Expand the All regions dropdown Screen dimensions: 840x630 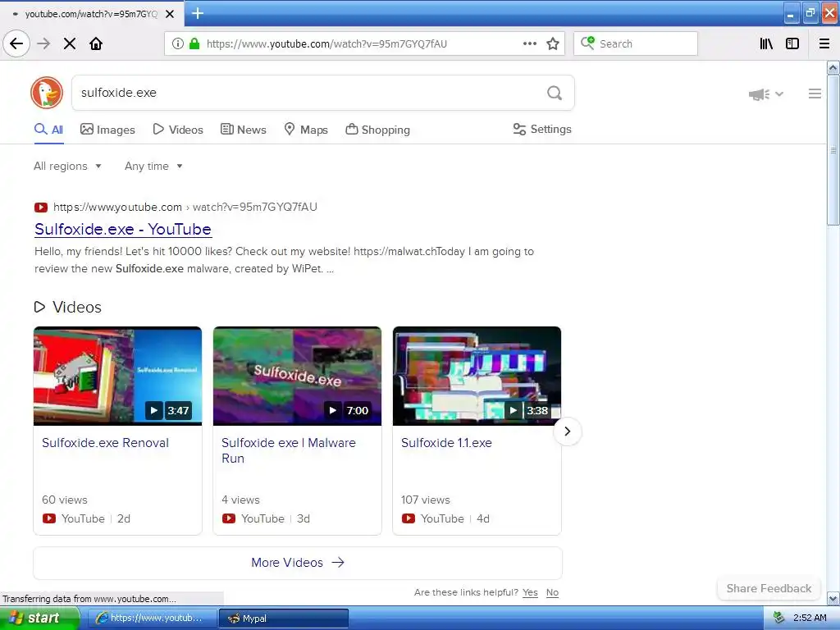67,166
